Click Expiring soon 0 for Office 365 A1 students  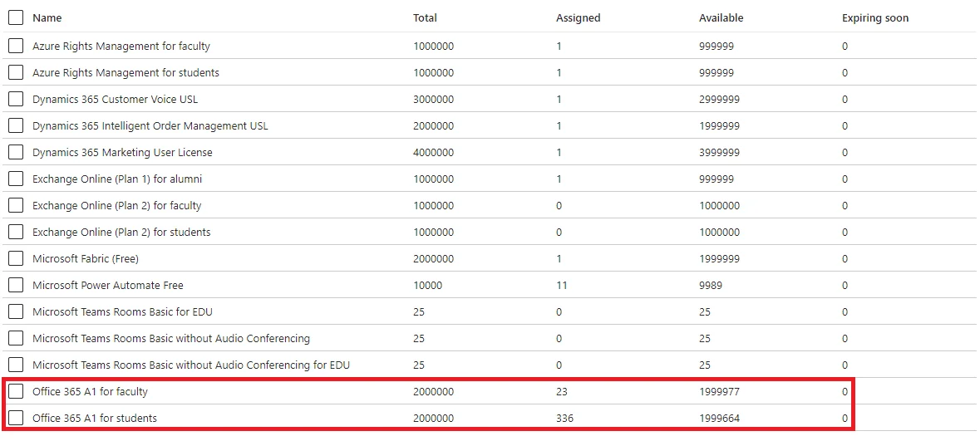point(845,419)
